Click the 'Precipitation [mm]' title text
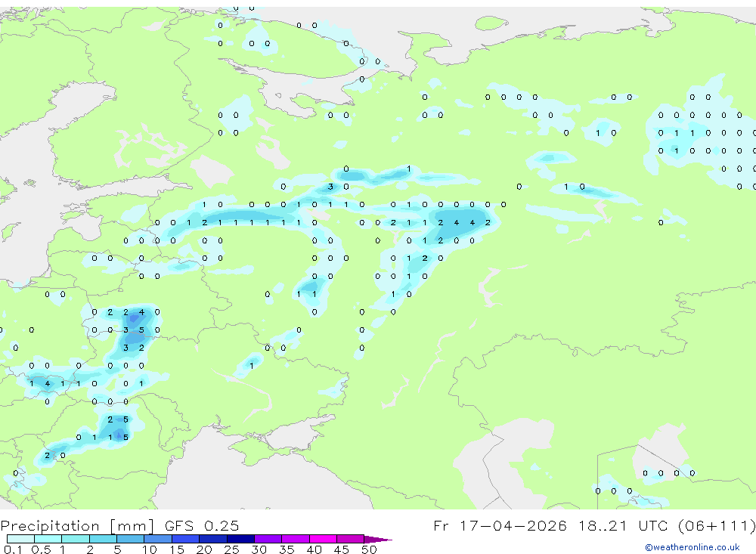The image size is (756, 554). [x=77, y=525]
